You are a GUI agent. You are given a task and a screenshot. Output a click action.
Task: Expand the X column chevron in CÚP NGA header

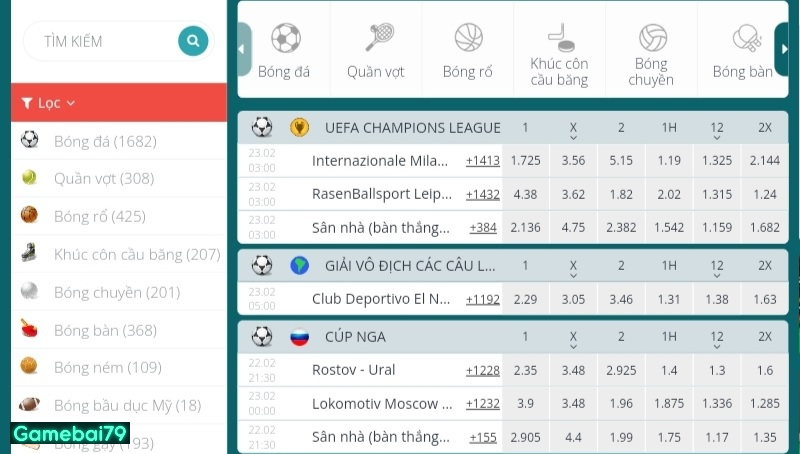(573, 347)
